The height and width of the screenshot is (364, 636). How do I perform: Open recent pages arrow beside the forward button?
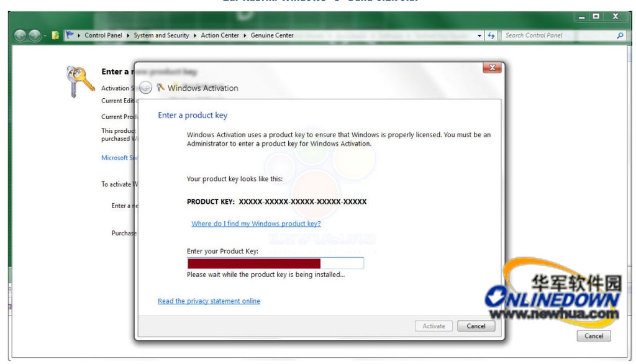coord(45,36)
